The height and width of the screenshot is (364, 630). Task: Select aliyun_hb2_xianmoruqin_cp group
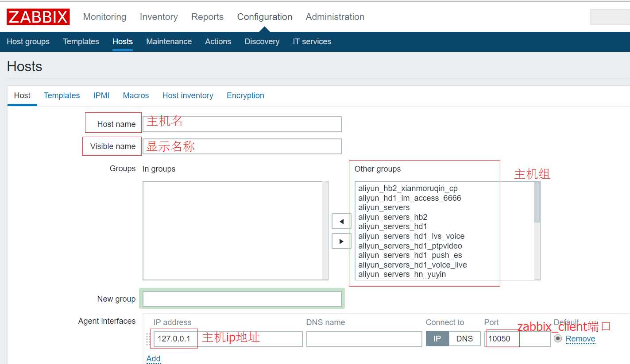408,188
